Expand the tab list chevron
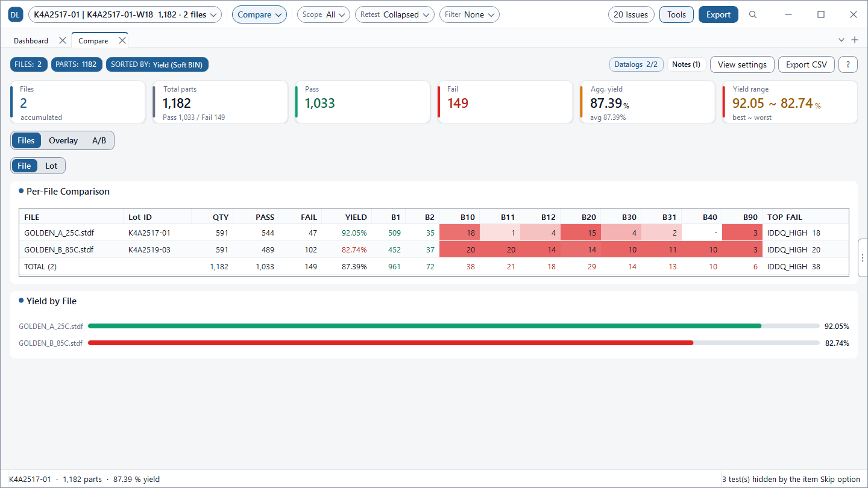The height and width of the screenshot is (488, 868). tap(841, 40)
